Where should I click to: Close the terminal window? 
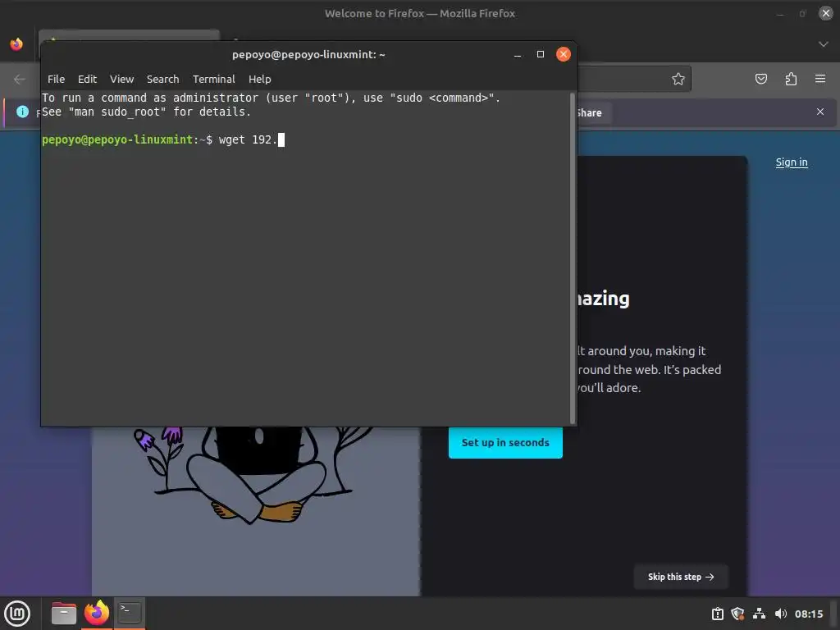pos(563,55)
